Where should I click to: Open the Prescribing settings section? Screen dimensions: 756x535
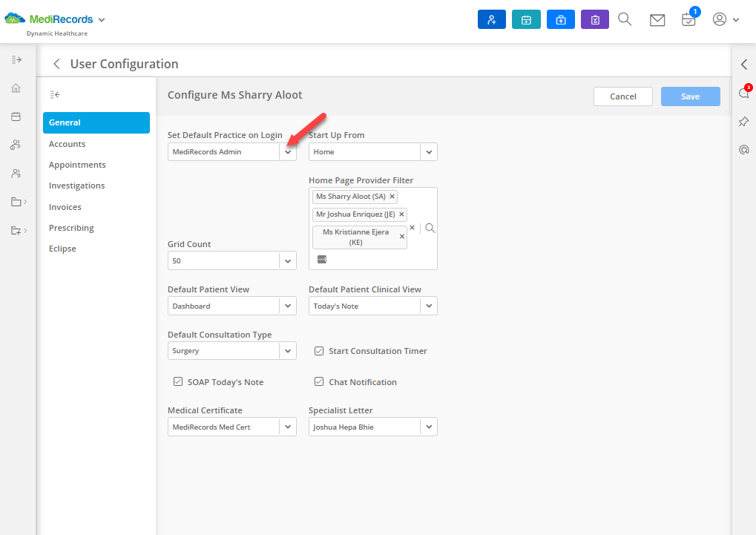71,229
